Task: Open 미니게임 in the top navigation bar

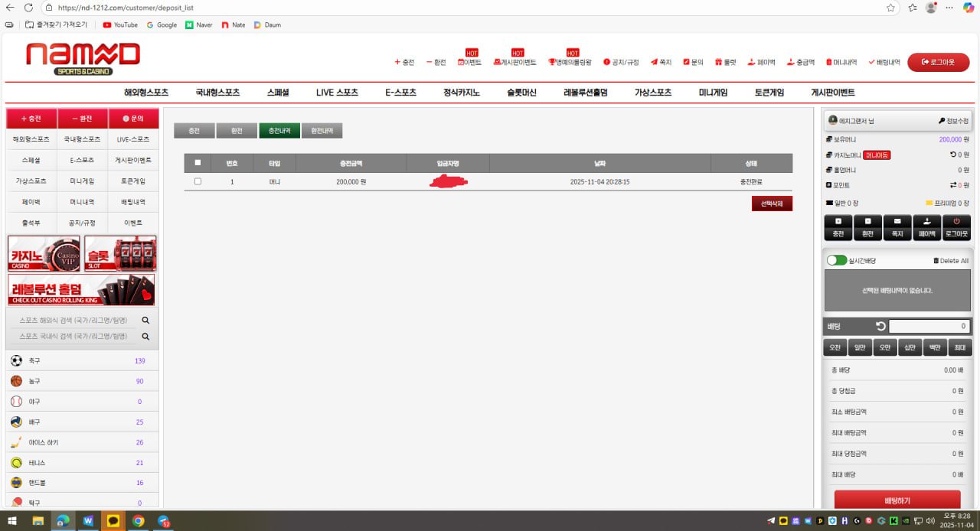Action: click(x=713, y=93)
